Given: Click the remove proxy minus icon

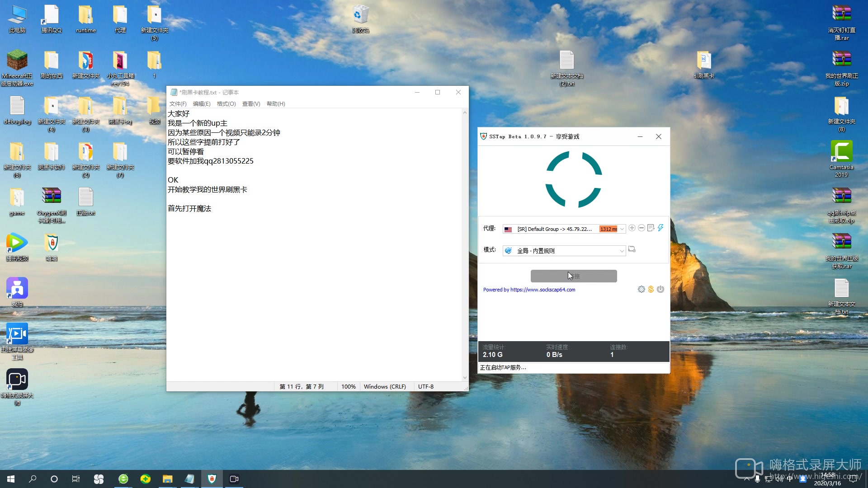Looking at the screenshot, I should pos(642,228).
